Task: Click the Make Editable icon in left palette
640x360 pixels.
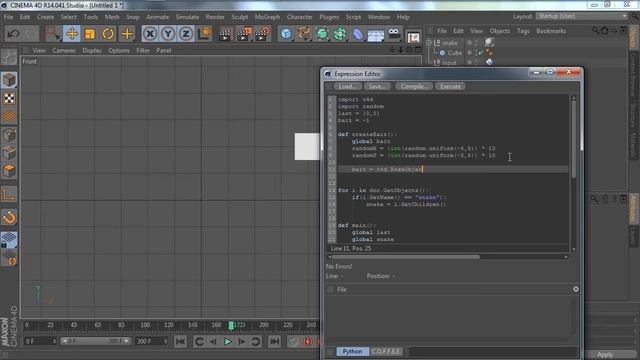Action: [9, 58]
